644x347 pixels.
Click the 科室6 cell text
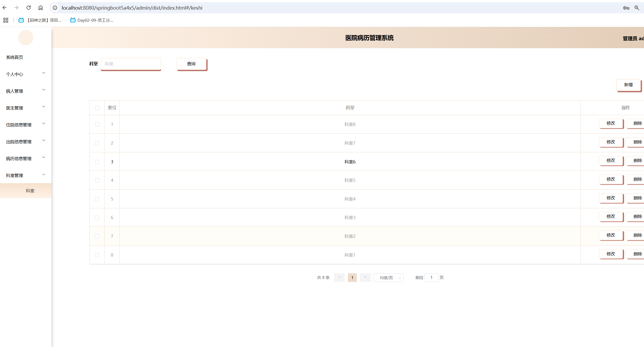(x=350, y=162)
